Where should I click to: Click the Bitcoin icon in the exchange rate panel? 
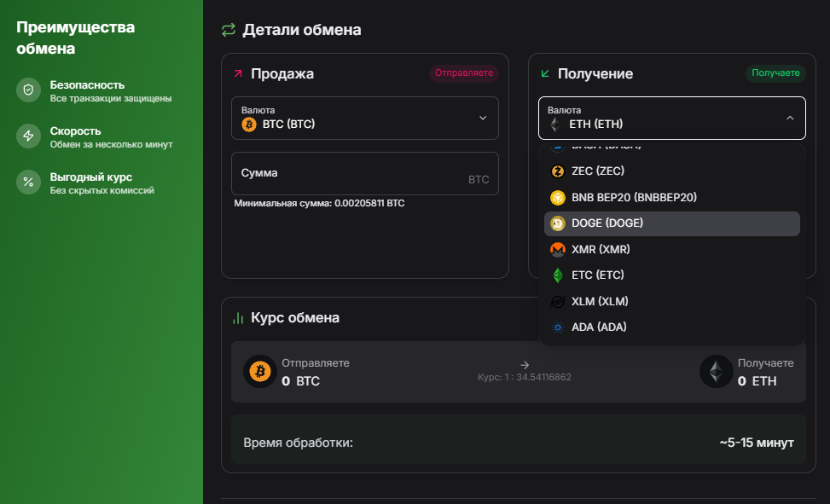(x=260, y=372)
